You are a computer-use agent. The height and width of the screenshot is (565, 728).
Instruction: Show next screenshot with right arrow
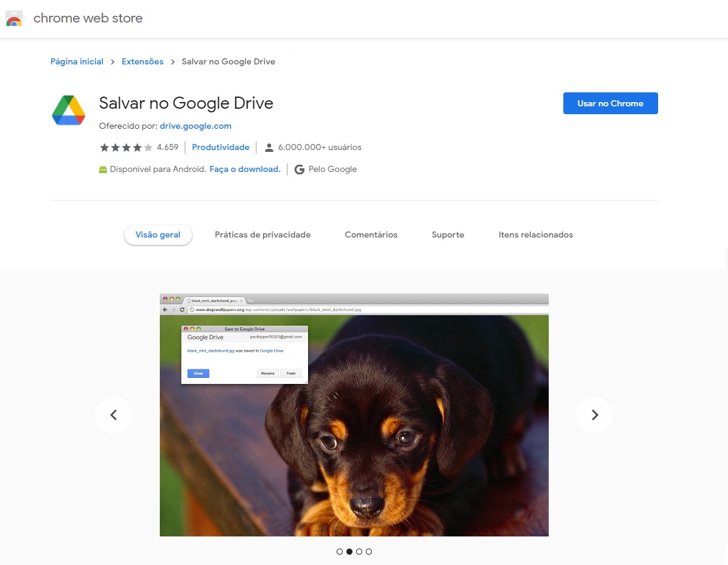pyautogui.click(x=595, y=414)
